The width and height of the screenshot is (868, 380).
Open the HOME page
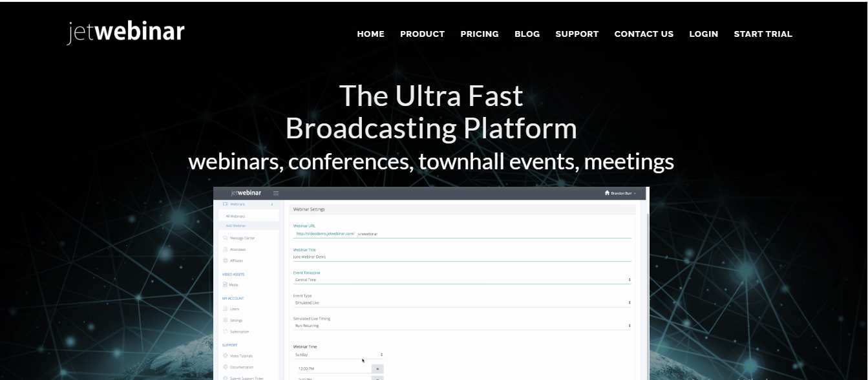370,34
